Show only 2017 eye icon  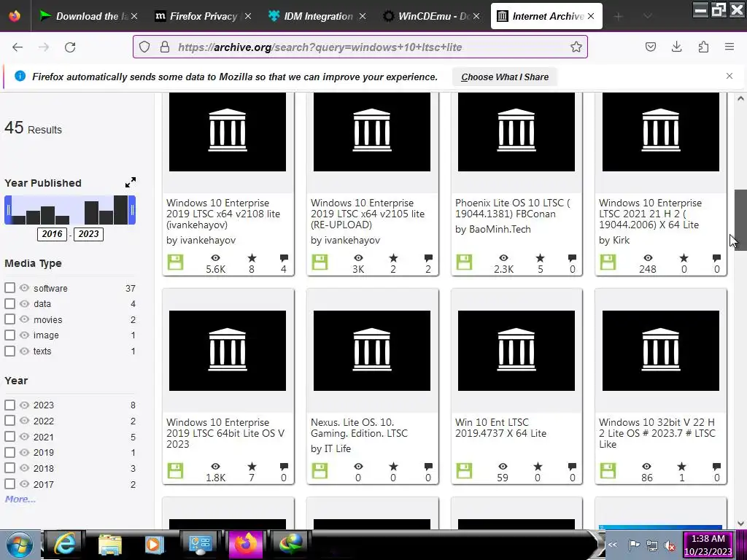click(24, 484)
